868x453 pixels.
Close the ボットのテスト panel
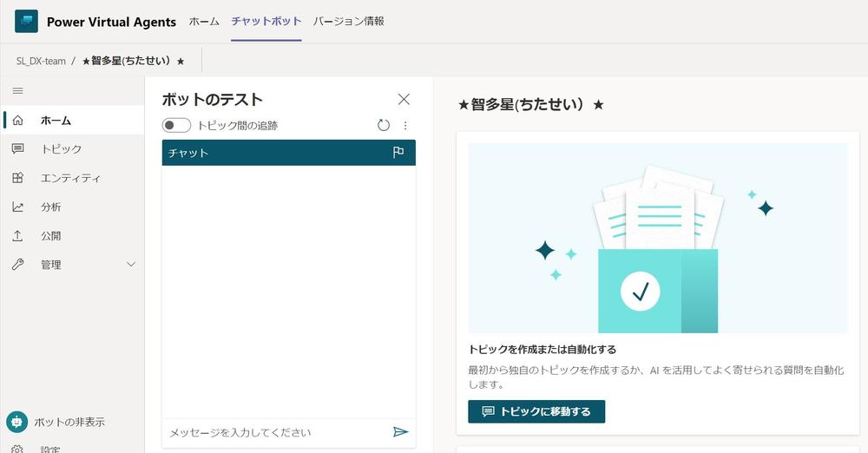(x=404, y=99)
